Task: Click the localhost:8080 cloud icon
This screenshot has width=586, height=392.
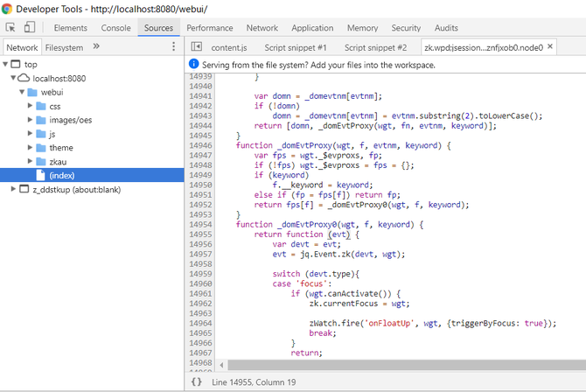Action: [x=24, y=78]
